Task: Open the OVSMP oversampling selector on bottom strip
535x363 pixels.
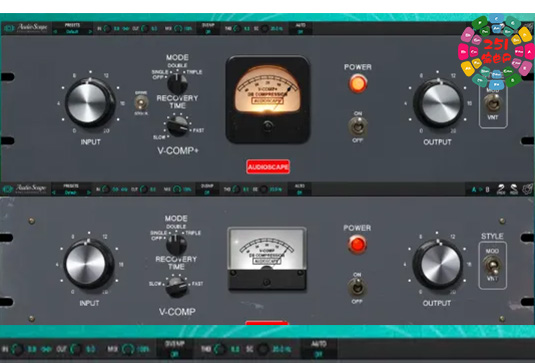Action: coord(175,349)
